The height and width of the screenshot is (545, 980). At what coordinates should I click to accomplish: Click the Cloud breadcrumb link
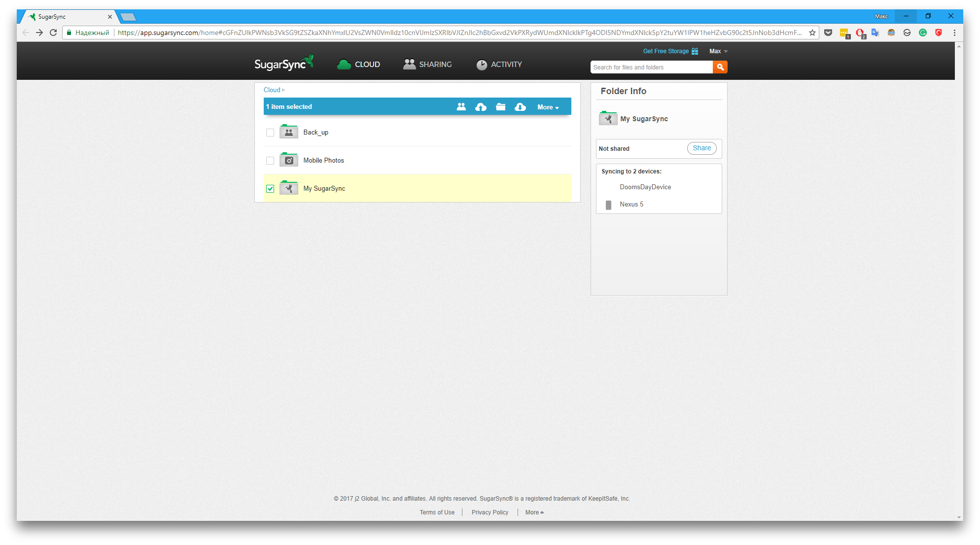coord(272,90)
